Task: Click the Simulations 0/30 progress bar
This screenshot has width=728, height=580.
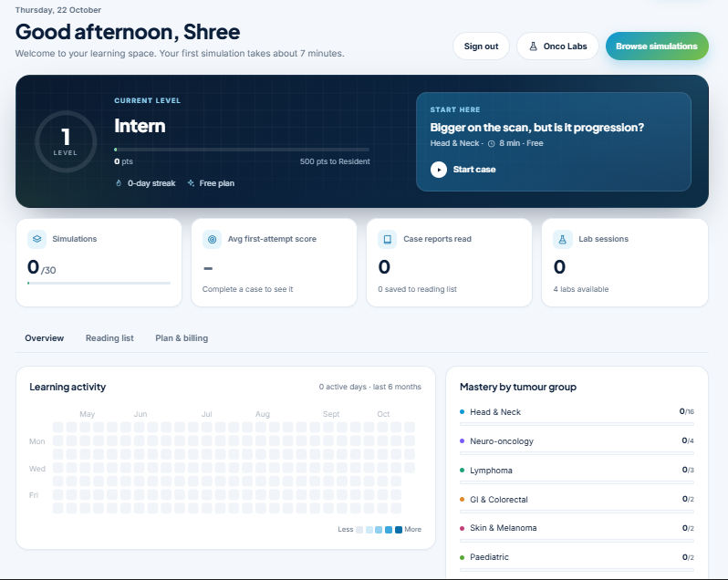Action: pyautogui.click(x=99, y=283)
